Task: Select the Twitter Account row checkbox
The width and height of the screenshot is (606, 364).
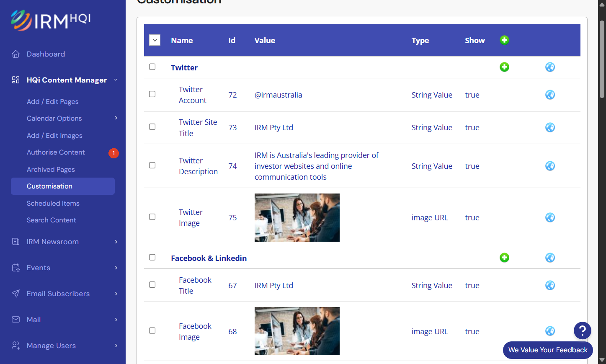Action: point(152,94)
